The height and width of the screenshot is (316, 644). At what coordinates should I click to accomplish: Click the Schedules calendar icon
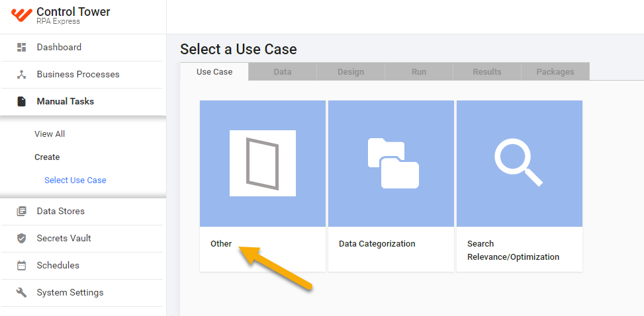pos(21,266)
